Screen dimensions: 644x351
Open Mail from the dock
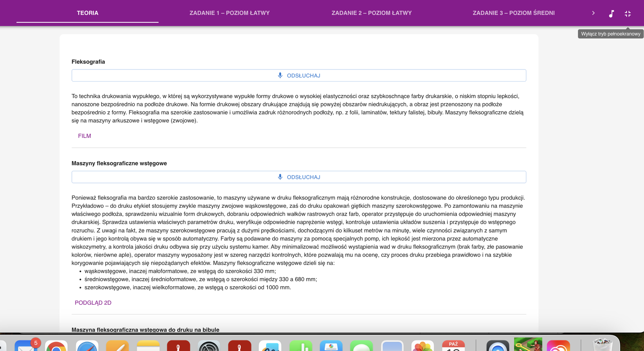coord(25,346)
